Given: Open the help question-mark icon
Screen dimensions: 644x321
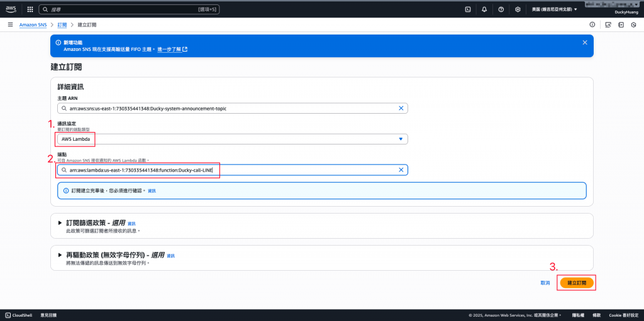Looking at the screenshot, I should (x=501, y=9).
